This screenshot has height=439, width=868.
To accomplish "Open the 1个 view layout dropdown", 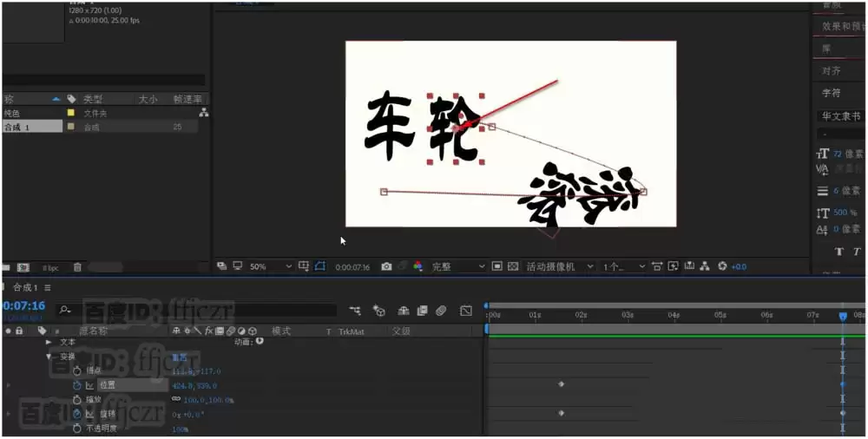I will [x=624, y=267].
